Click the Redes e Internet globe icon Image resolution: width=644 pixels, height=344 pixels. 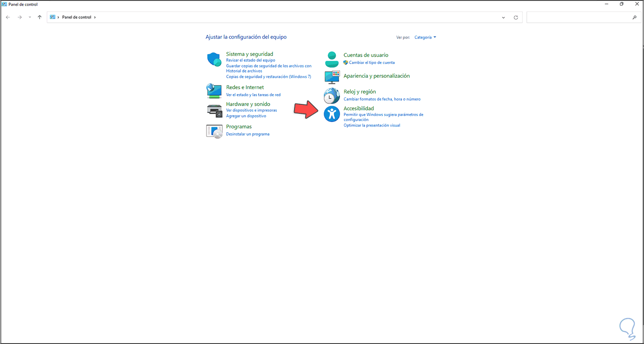(x=214, y=91)
